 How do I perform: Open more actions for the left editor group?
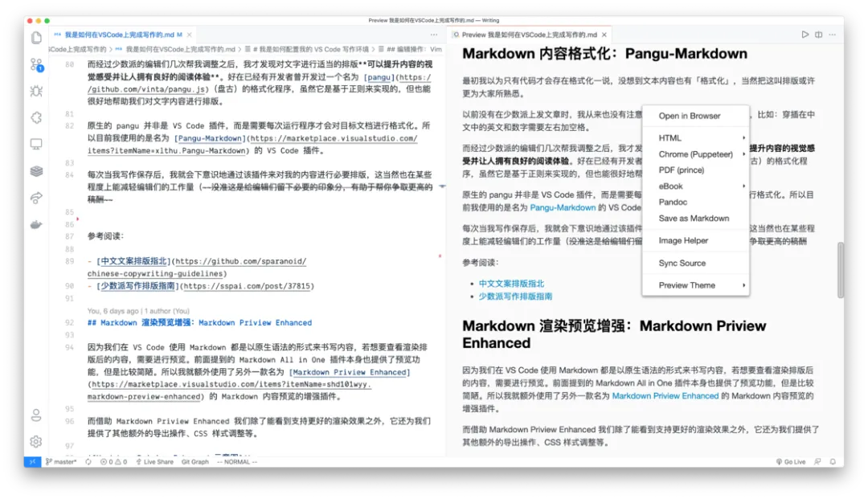(434, 35)
